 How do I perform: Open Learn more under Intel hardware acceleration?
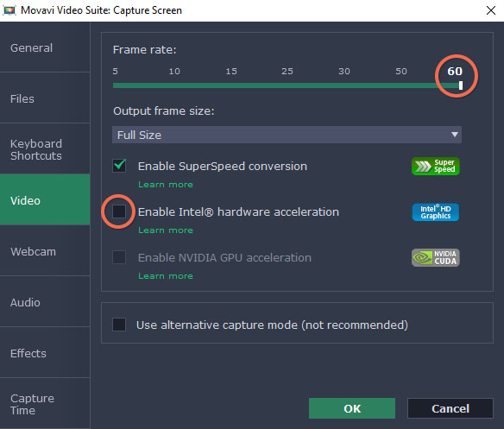[x=166, y=230]
